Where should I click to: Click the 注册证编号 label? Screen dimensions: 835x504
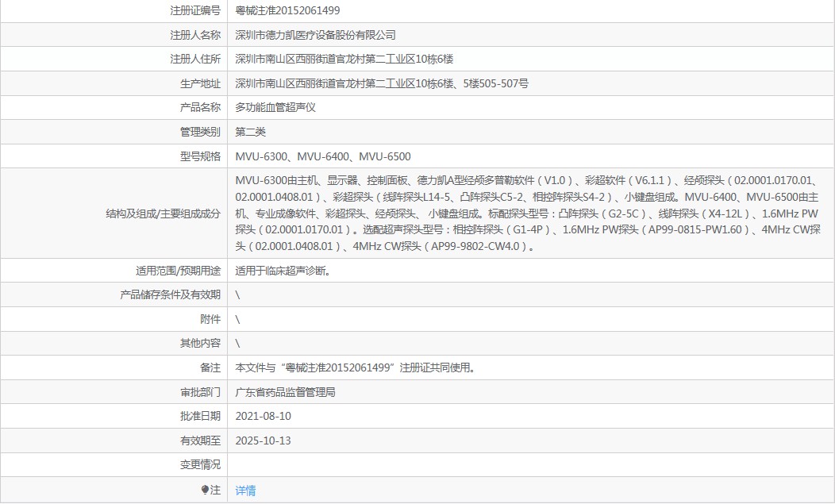(x=195, y=10)
